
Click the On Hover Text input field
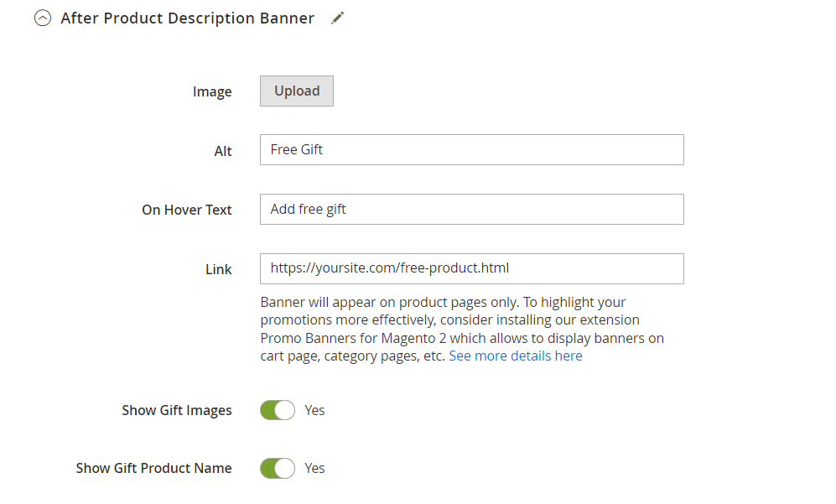(472, 209)
